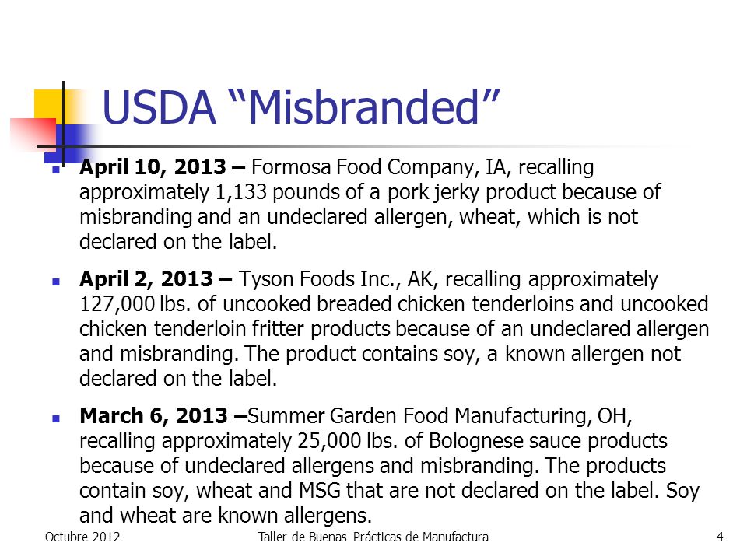Click footer Taller de Buenas Prácticas de Manufactura

coord(373,537)
